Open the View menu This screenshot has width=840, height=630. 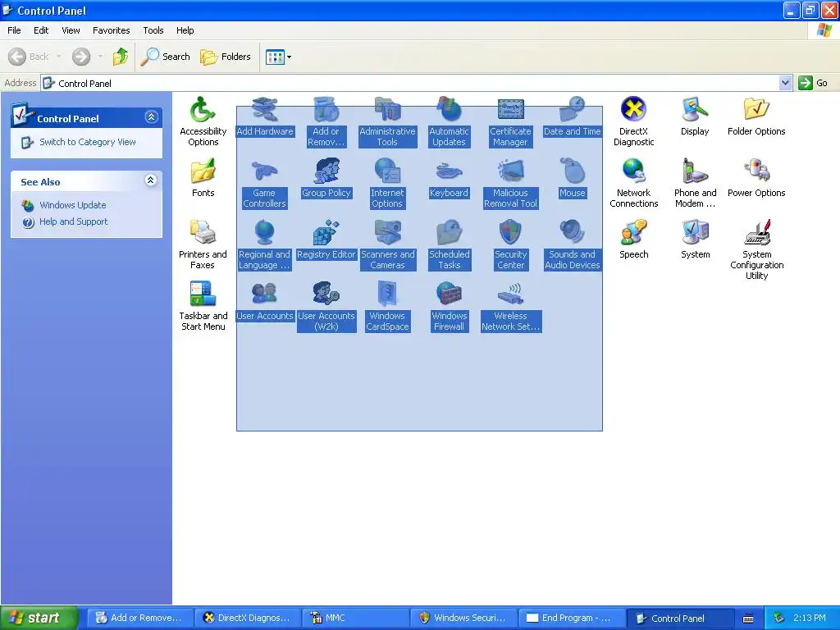point(71,30)
